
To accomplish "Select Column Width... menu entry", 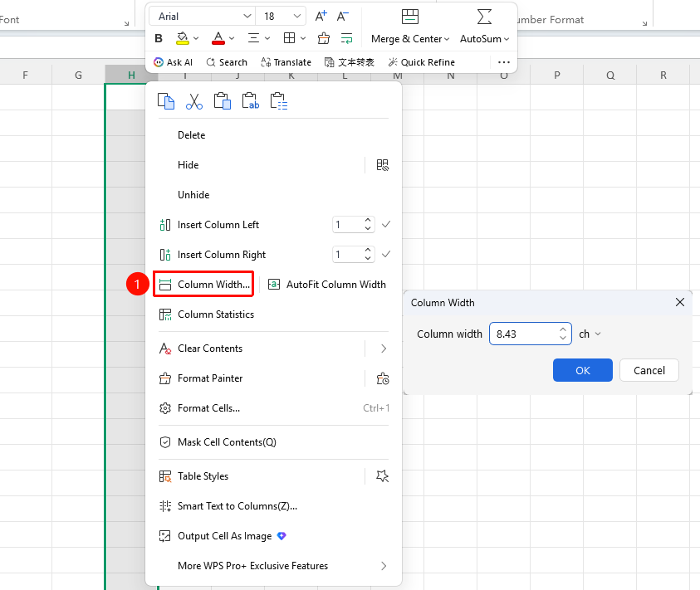I will (x=204, y=285).
